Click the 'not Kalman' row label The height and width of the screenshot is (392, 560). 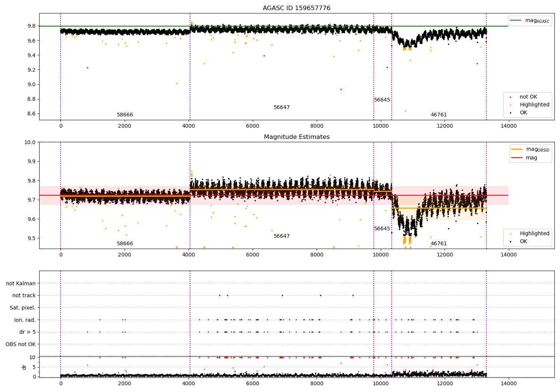point(21,283)
